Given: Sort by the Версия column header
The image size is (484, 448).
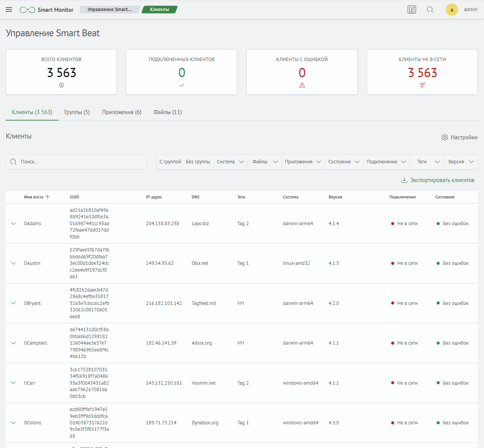Looking at the screenshot, I should point(335,197).
